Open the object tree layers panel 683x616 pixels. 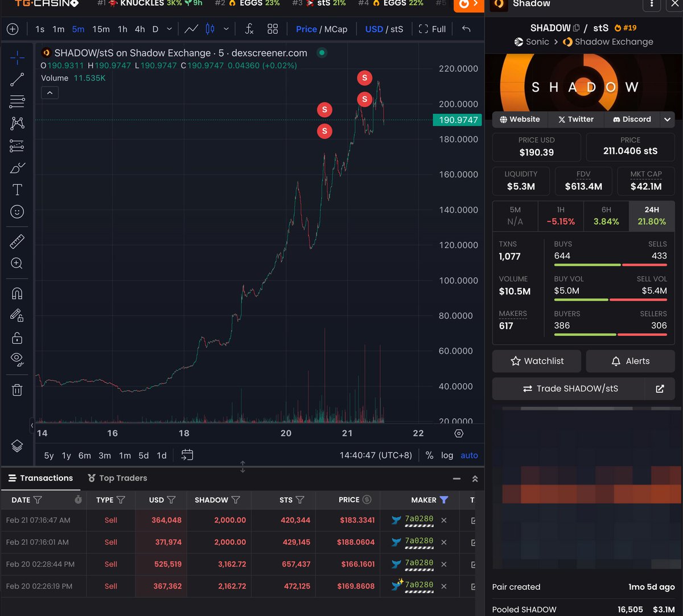coord(17,446)
